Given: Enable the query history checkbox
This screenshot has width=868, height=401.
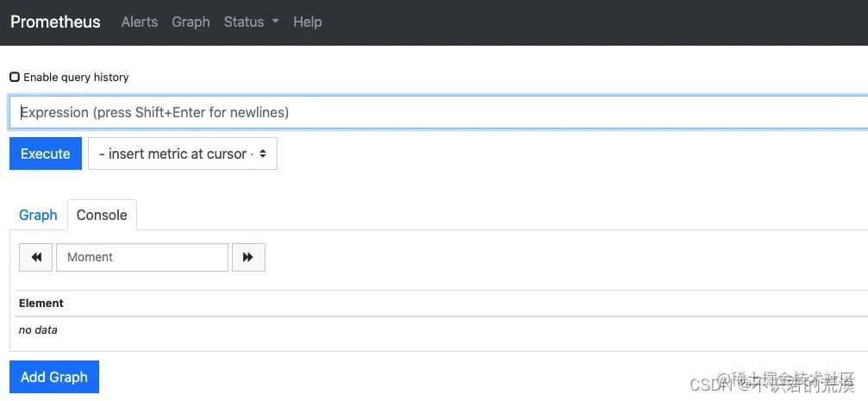Looking at the screenshot, I should pyautogui.click(x=15, y=77).
